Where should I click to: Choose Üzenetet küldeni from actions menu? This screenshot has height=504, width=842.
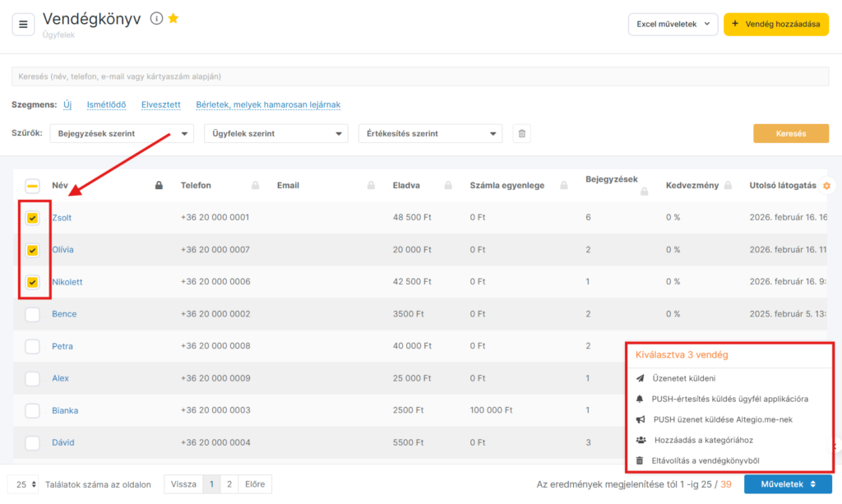[684, 378]
